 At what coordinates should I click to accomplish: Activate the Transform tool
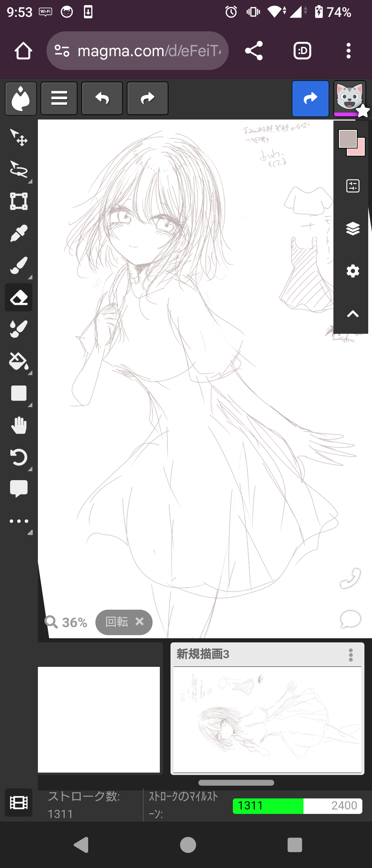[19, 201]
